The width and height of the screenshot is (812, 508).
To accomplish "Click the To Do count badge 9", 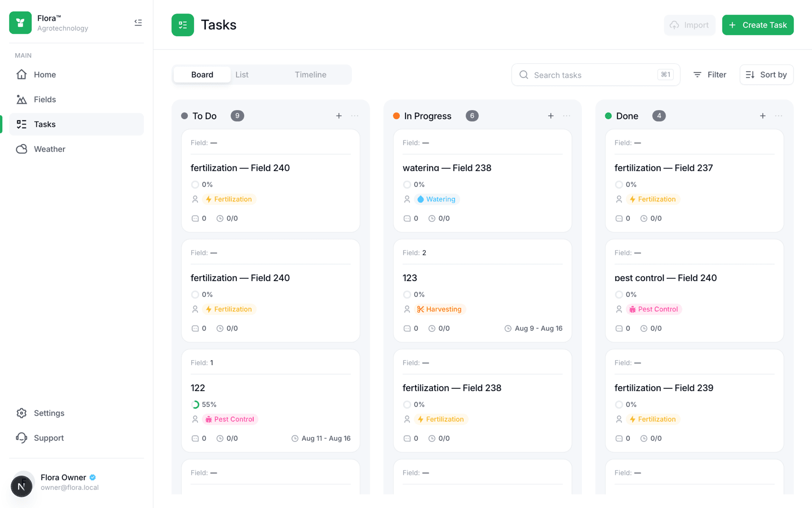I will click(x=237, y=116).
